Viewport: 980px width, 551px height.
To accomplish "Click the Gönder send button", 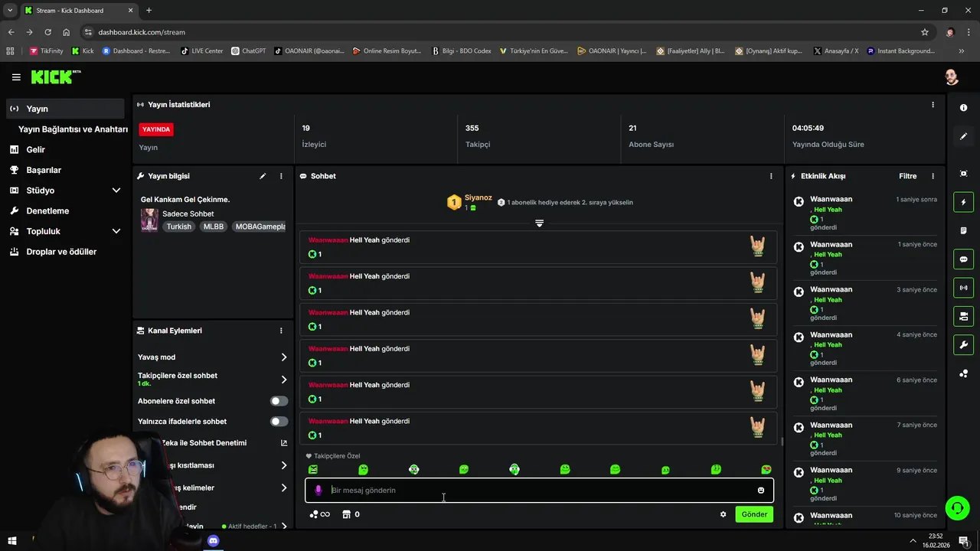I will tap(754, 514).
